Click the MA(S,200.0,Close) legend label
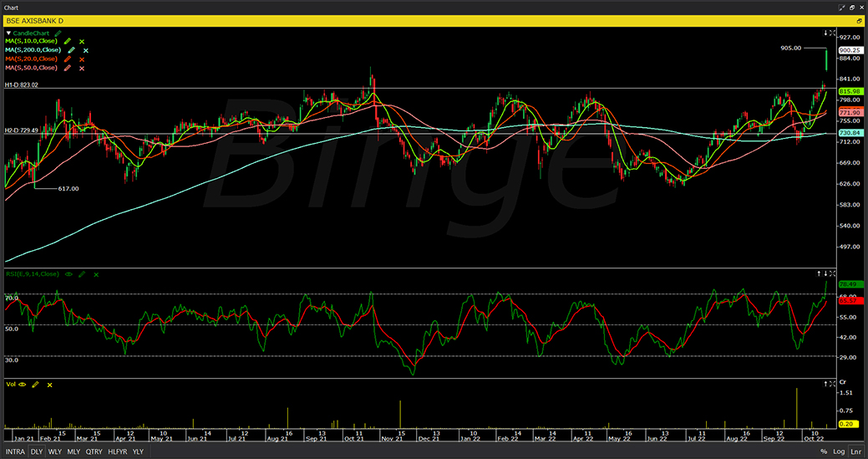This screenshot has height=459, width=868. point(33,50)
